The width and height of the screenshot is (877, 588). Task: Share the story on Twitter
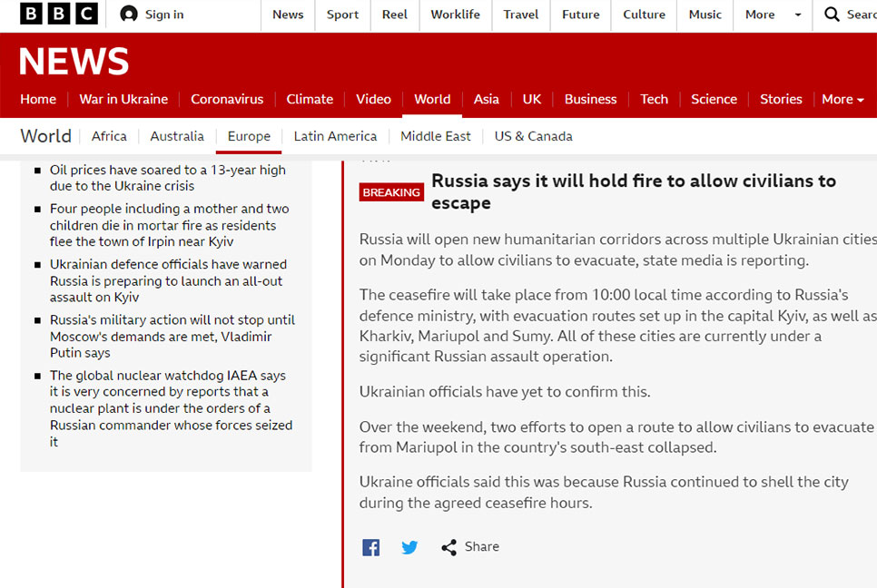pyautogui.click(x=410, y=547)
